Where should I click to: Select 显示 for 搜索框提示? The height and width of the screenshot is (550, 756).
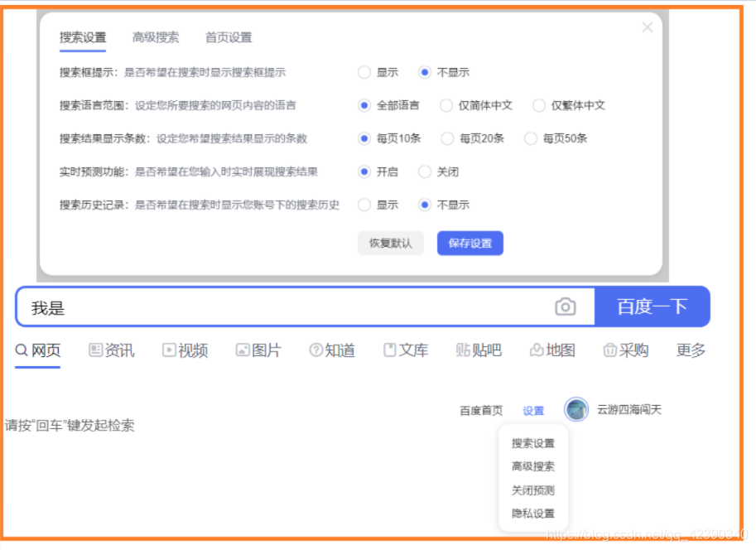[x=364, y=72]
